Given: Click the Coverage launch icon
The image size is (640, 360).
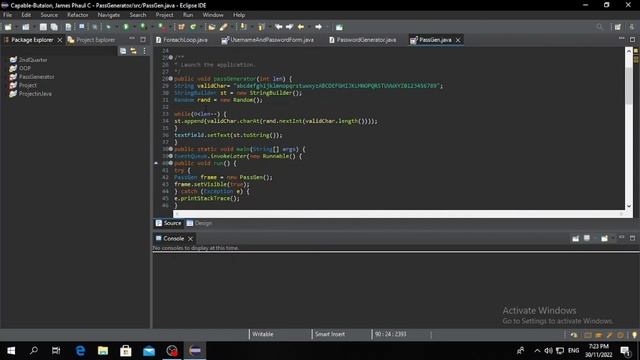Looking at the screenshot, I should (x=143, y=27).
